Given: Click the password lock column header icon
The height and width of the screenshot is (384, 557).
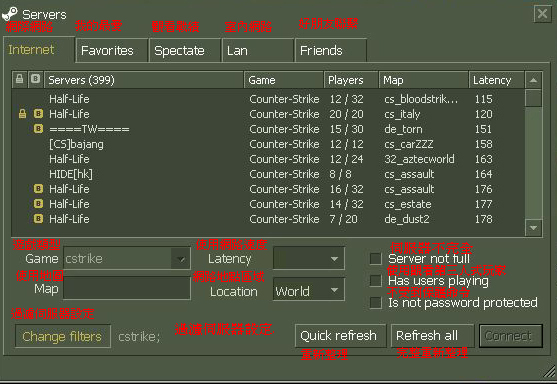Looking at the screenshot, I should click(x=20, y=79).
